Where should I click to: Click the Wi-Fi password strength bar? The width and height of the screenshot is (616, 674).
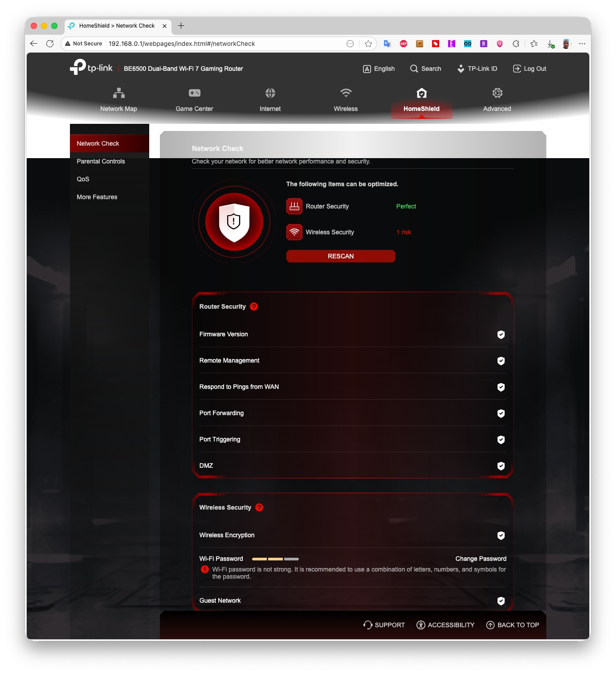275,559
